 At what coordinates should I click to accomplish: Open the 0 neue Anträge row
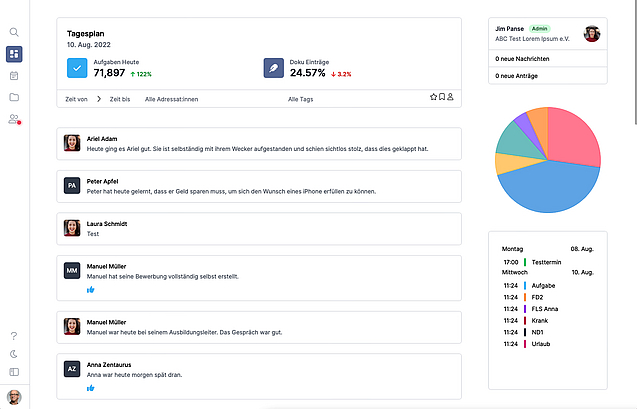pos(548,76)
